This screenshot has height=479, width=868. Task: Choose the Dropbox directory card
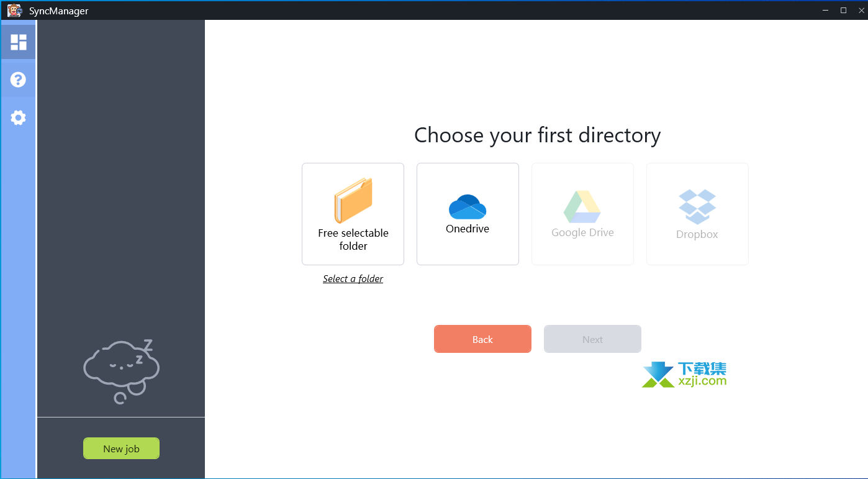[x=697, y=214]
